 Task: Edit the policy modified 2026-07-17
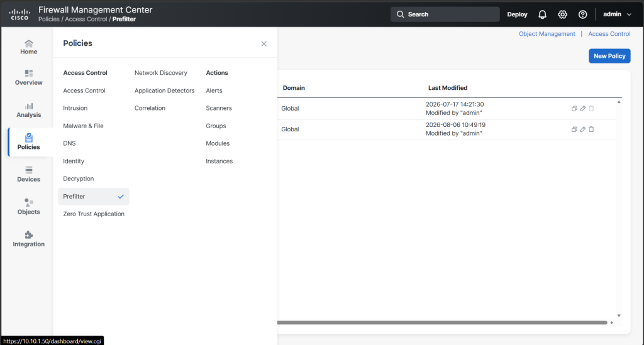click(x=583, y=108)
